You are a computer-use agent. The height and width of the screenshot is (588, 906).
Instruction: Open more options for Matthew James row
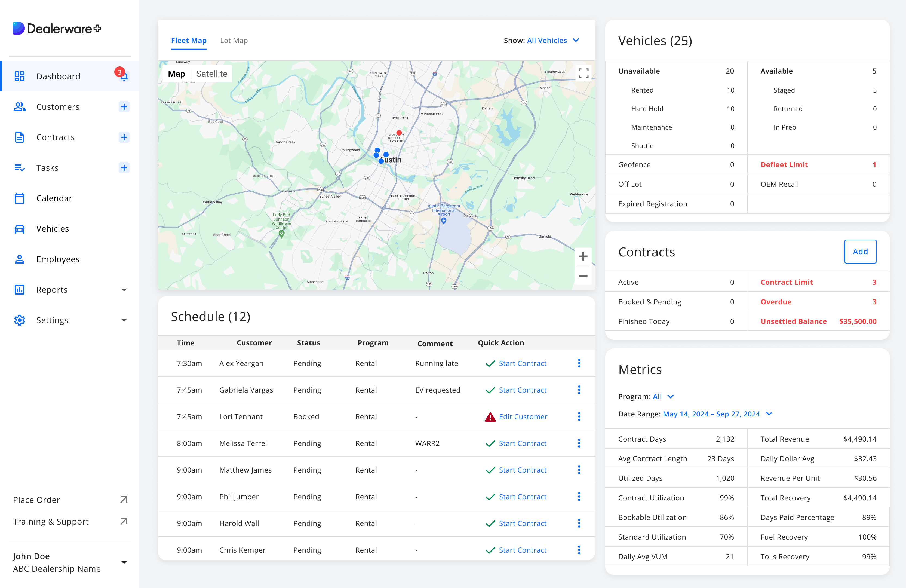coord(579,470)
